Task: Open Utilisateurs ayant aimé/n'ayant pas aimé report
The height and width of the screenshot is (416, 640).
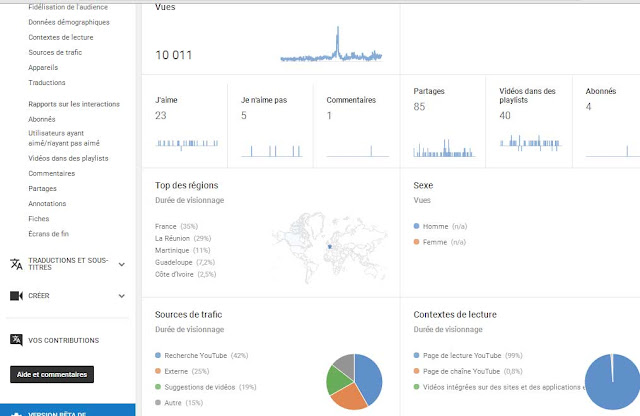Action: [x=64, y=138]
